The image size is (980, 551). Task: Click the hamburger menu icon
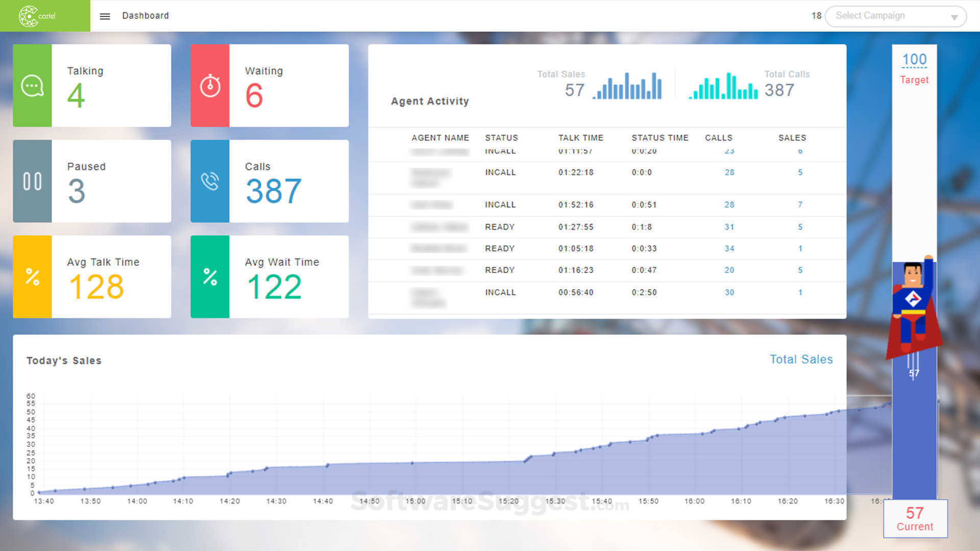[105, 16]
